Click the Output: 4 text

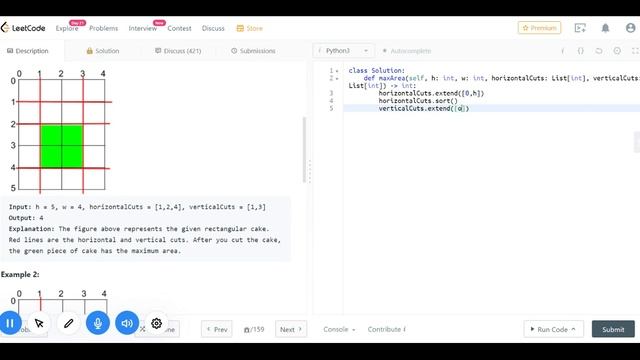26,218
